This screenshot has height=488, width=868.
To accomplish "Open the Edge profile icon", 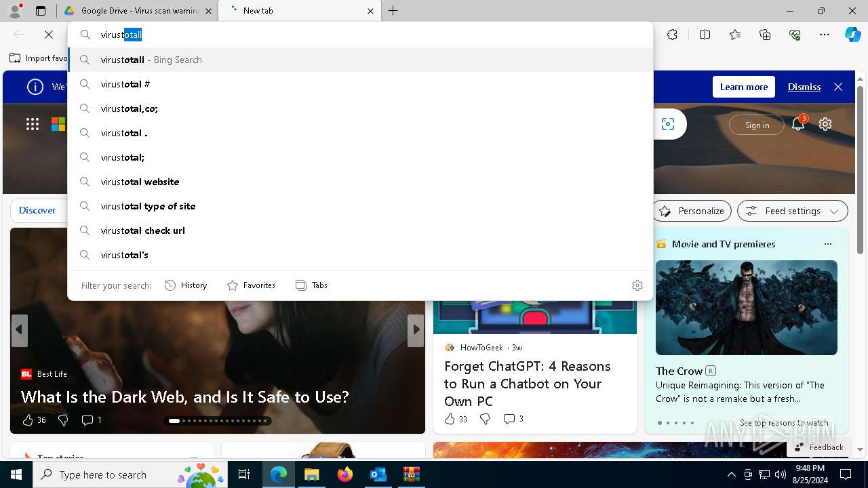I will click(15, 11).
